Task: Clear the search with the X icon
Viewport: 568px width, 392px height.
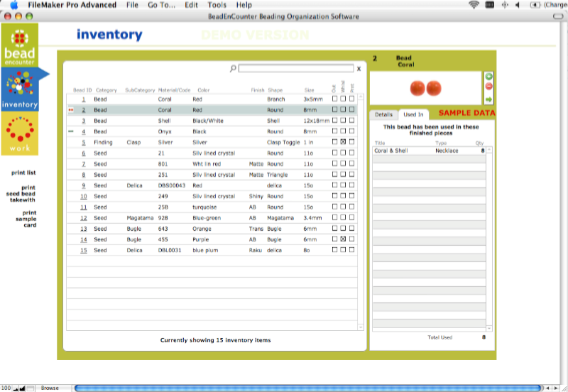Action: [359, 68]
